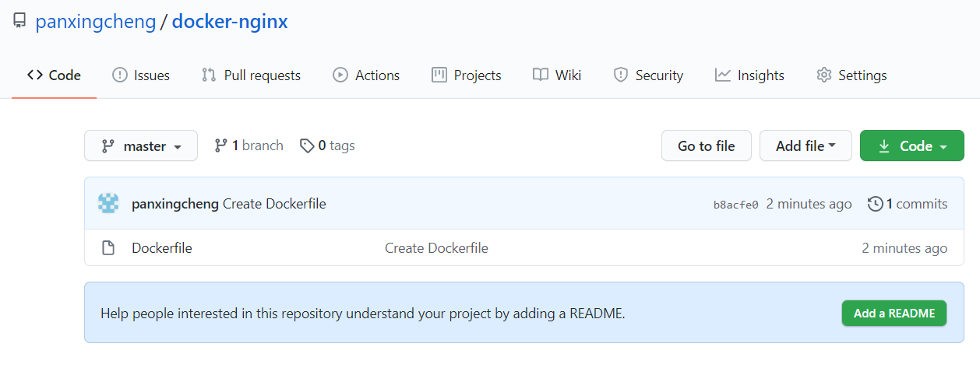Expand the green Code dropdown arrow

tap(943, 147)
